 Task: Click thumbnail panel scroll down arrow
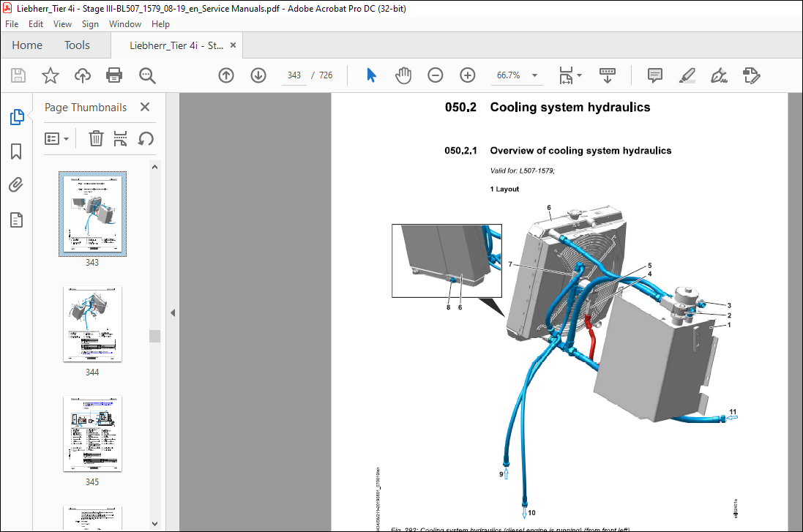tap(154, 524)
